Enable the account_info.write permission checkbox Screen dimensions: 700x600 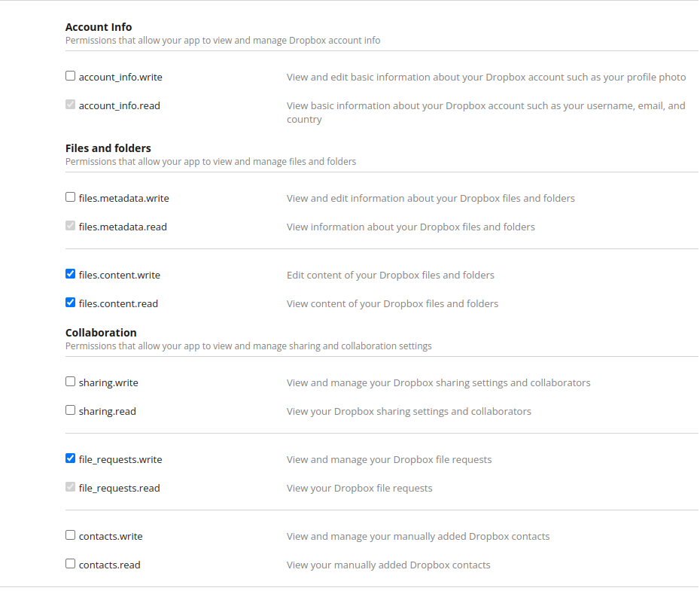[70, 75]
